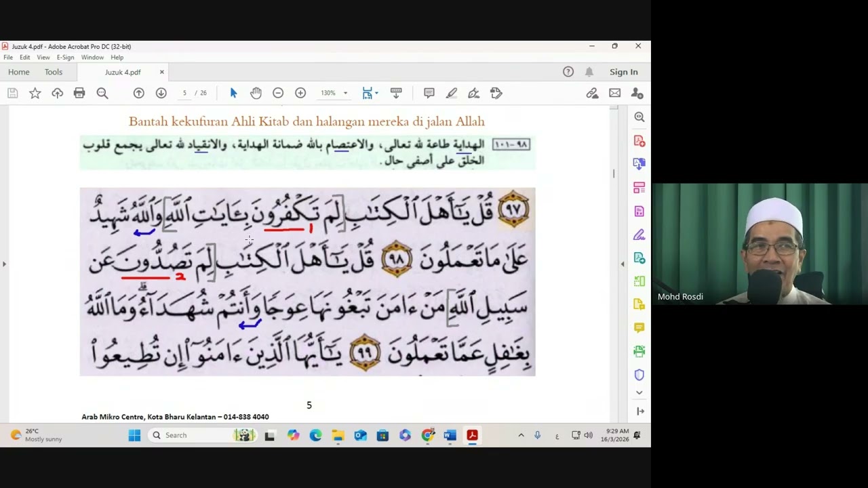Viewport: 868px width, 488px height.
Task: Go to the next page arrow
Action: click(x=161, y=94)
